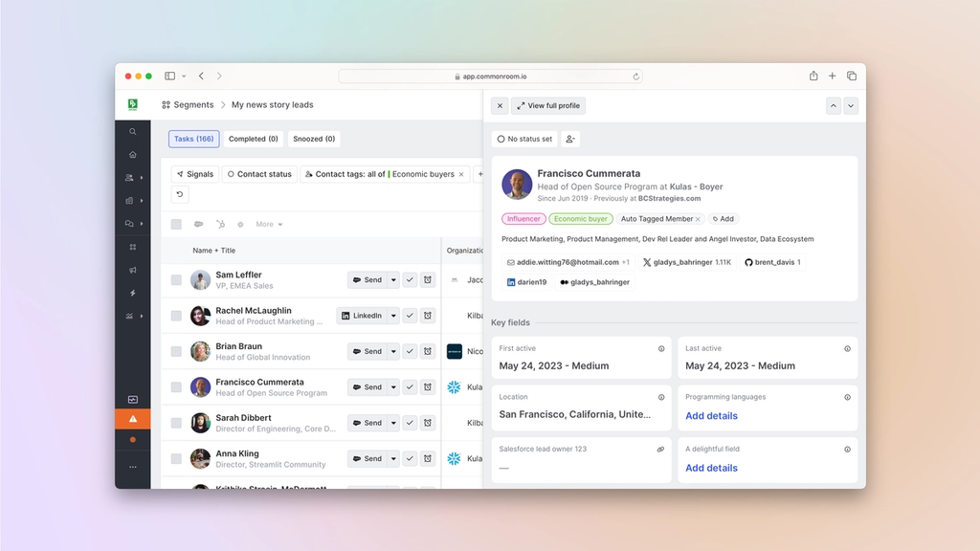Toggle the select-all tasks checkbox

point(176,224)
